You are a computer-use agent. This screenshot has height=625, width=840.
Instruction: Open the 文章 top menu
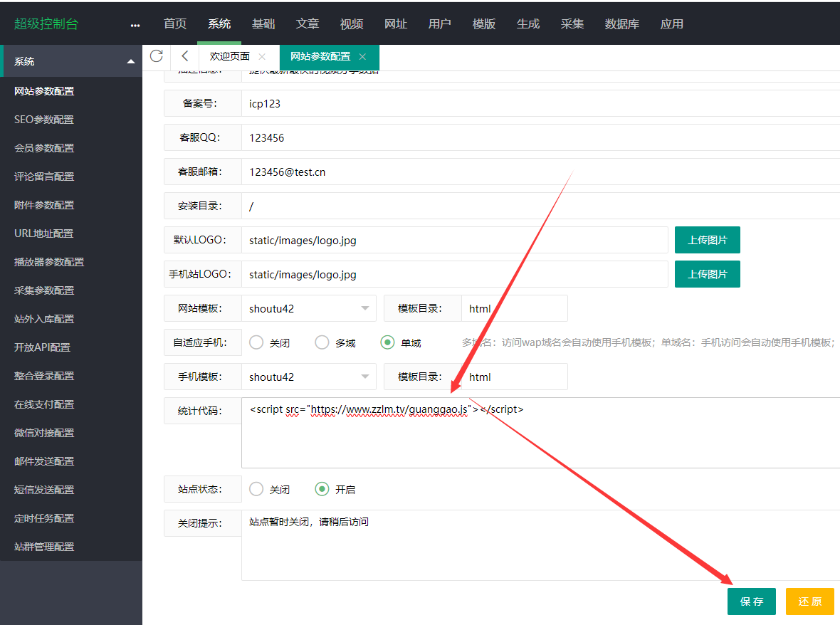(x=308, y=24)
